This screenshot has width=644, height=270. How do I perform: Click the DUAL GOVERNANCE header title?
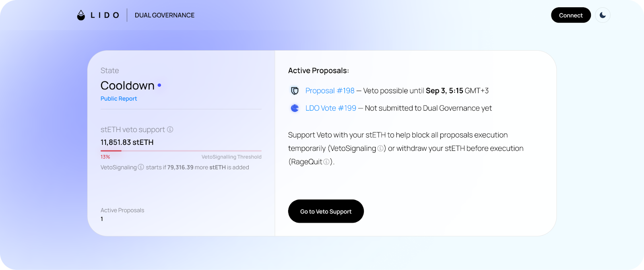pos(164,15)
